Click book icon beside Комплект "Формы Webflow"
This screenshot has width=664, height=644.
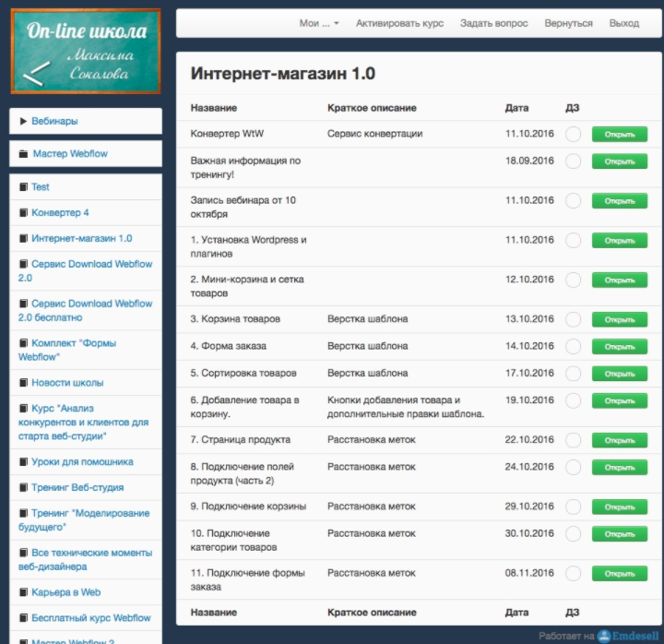click(x=24, y=343)
